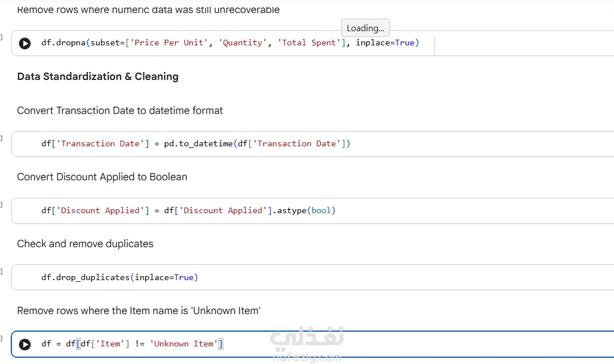Select the 'Convert Discount Applied to Boolean' text
614x364 pixels.
[102, 177]
